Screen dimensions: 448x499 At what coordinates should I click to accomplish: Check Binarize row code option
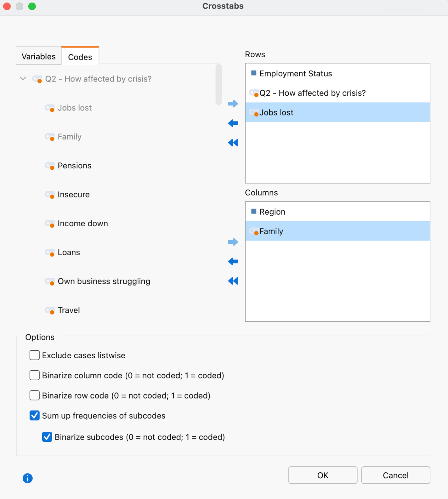[x=35, y=396]
